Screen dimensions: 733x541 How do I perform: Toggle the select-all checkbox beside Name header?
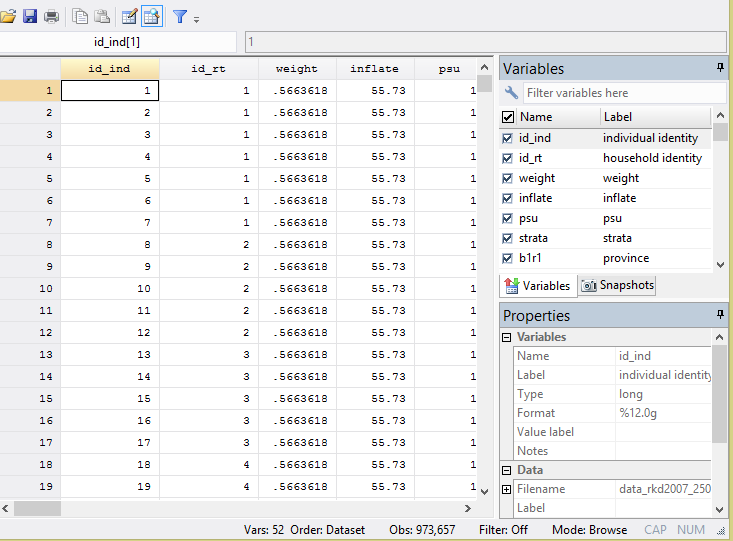tap(508, 117)
